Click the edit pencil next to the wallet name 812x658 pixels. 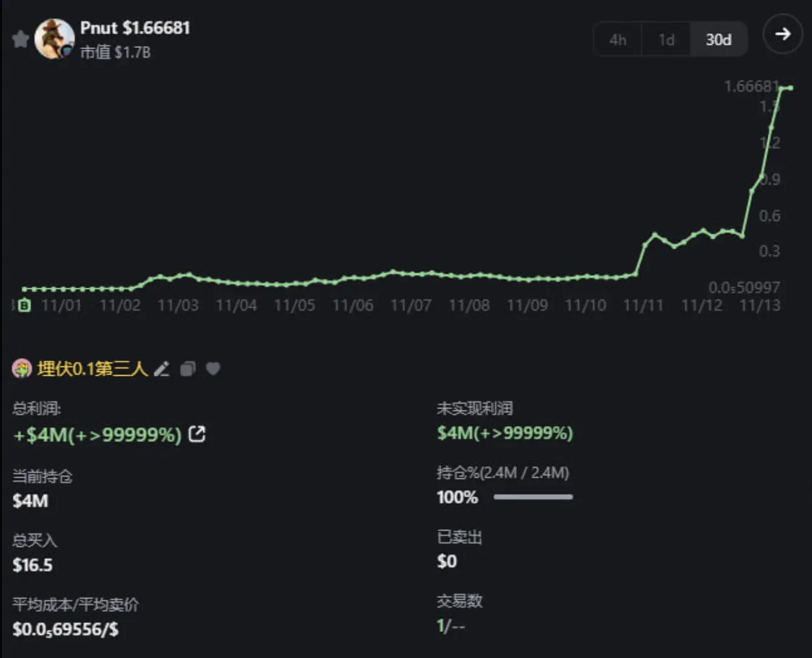tap(161, 368)
